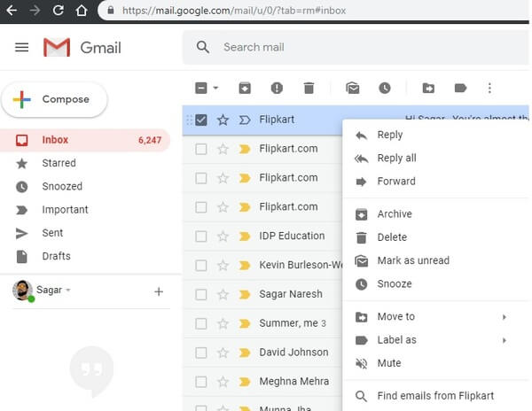
Task: Click the Labels tag toolbar icon
Action: (460, 88)
